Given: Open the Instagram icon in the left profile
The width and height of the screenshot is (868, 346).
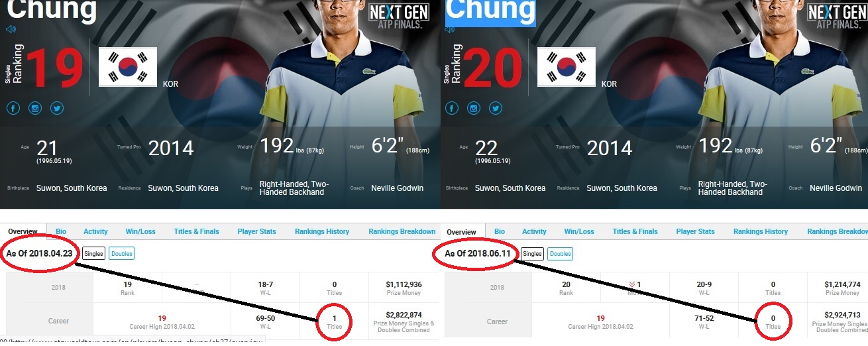Looking at the screenshot, I should [35, 108].
